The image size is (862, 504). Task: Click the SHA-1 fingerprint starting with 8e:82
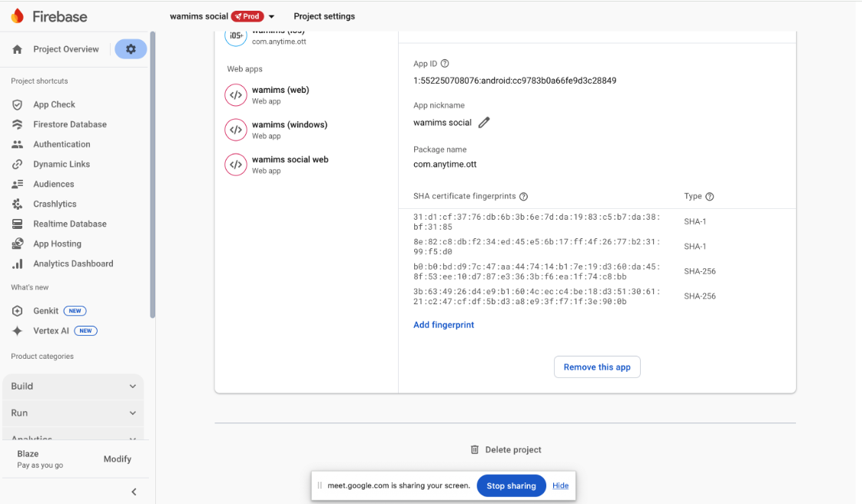pyautogui.click(x=536, y=247)
